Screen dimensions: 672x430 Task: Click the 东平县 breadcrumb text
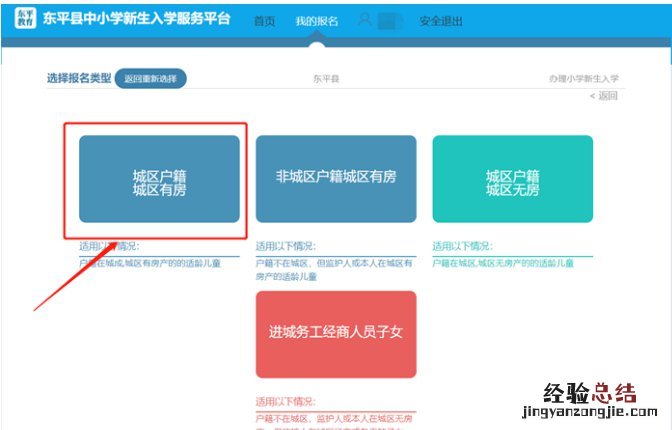[326, 78]
